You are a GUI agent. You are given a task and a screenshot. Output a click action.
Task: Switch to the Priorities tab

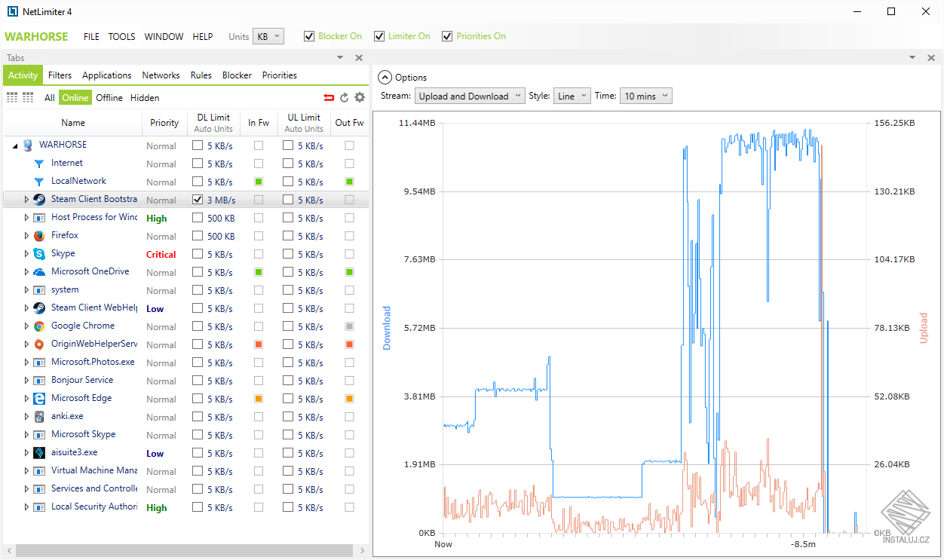[x=280, y=75]
